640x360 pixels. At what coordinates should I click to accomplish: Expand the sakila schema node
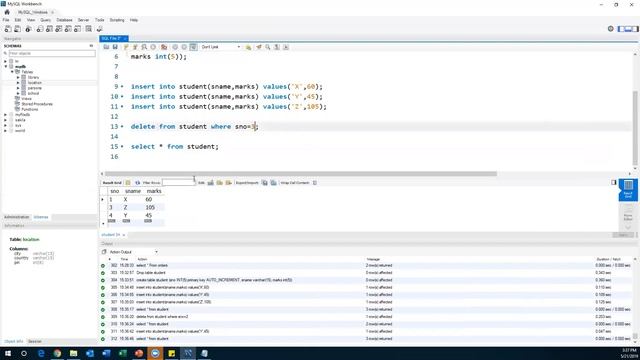pyautogui.click(x=6, y=120)
